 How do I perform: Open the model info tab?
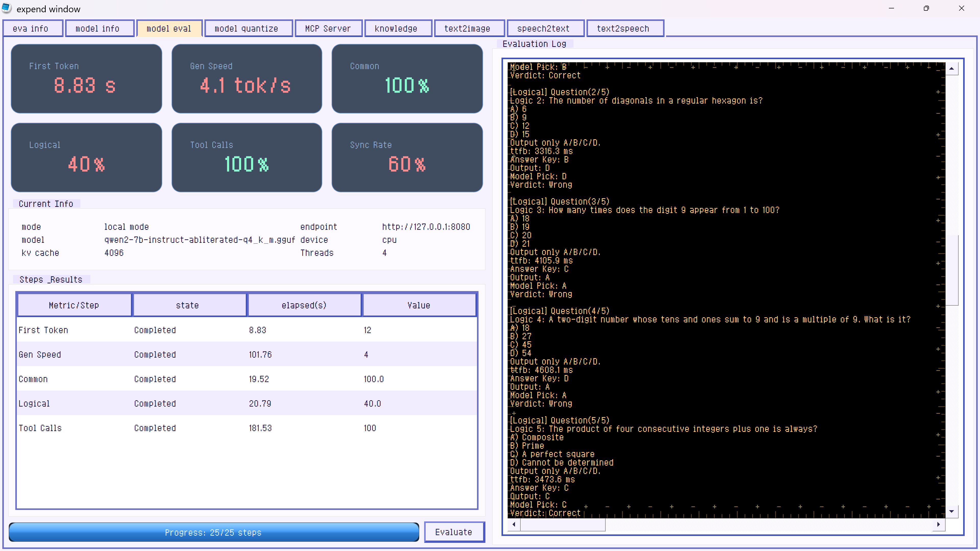pyautogui.click(x=99, y=29)
